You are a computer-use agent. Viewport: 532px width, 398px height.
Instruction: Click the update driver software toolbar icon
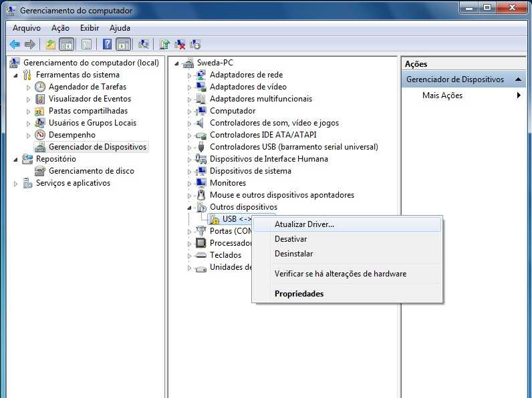tap(164, 44)
